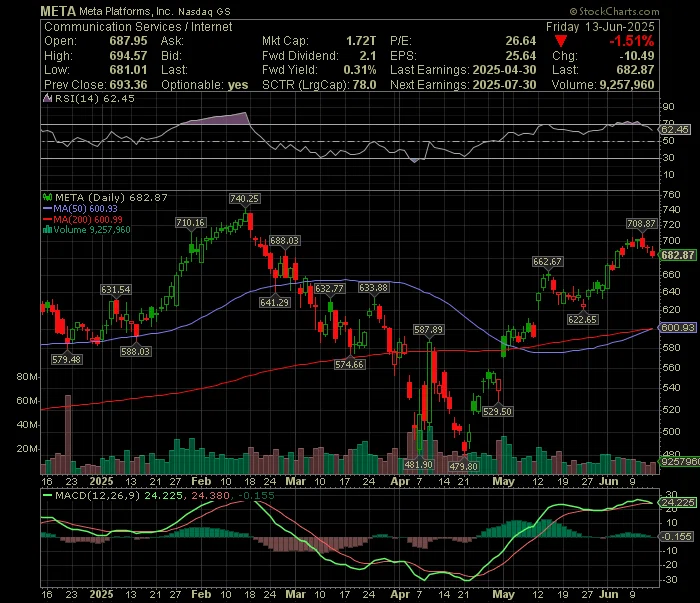700x603 pixels.
Task: Click the Next Earnings date 2025-07-30
Action: coord(504,85)
